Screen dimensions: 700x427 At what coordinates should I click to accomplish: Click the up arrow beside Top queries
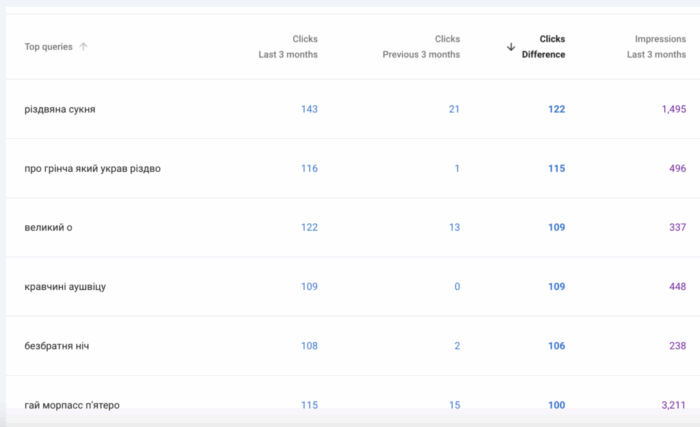click(83, 47)
